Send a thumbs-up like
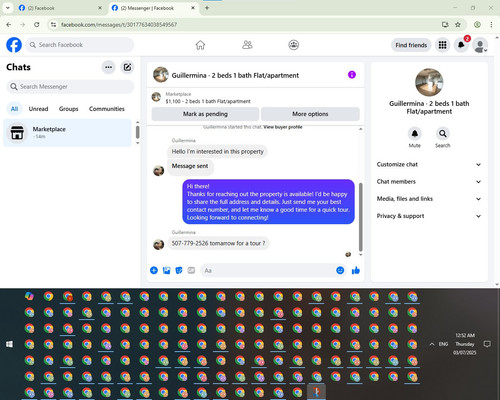Viewport: 500px width, 400px height. pyautogui.click(x=356, y=270)
